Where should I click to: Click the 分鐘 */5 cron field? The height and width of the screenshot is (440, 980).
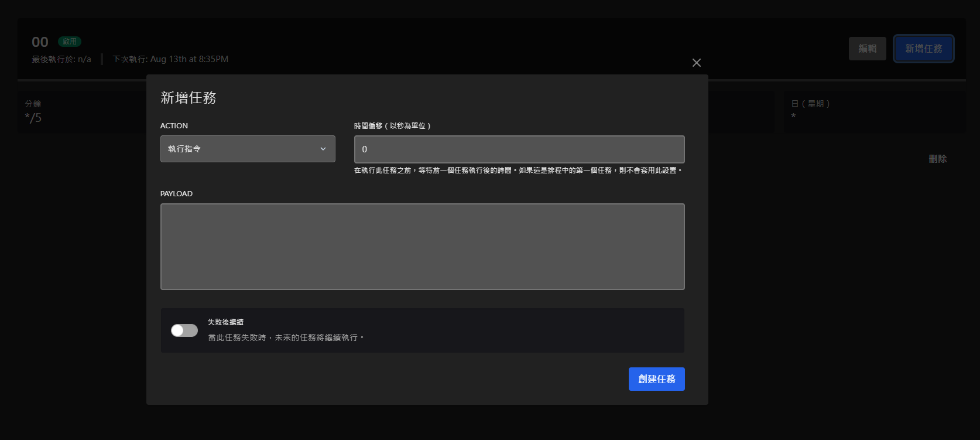tap(33, 111)
